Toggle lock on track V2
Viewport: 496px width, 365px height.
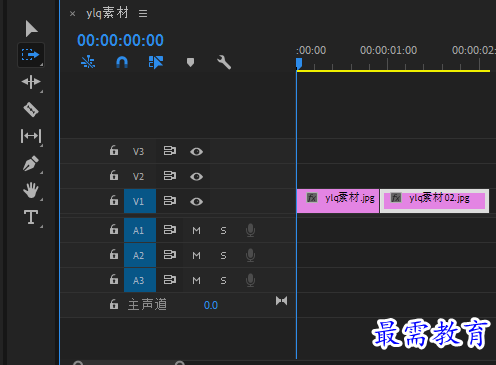click(114, 175)
